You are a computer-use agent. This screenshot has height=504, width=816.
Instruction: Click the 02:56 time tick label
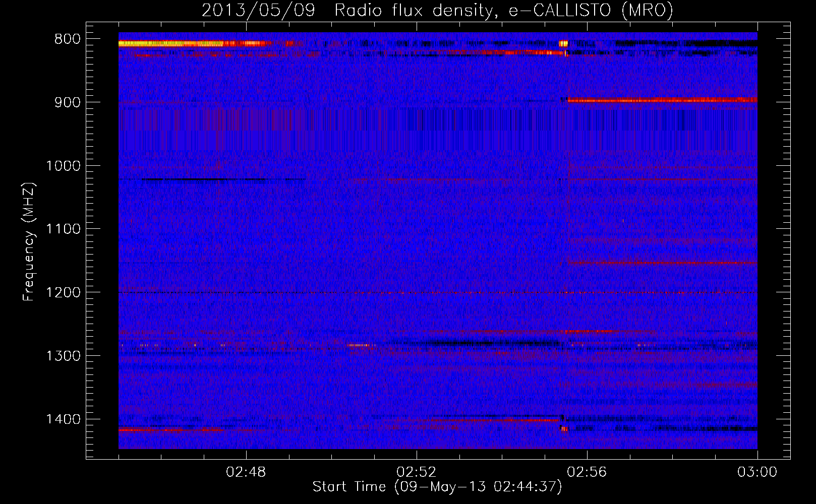pyautogui.click(x=587, y=472)
